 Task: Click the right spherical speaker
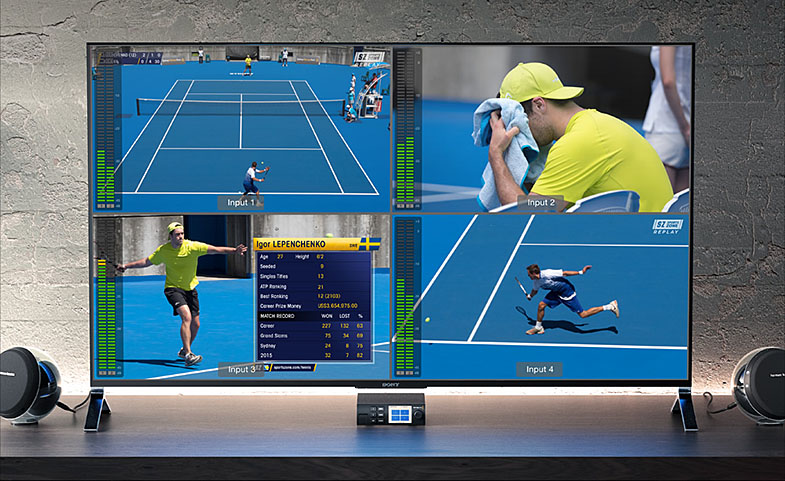click(758, 385)
